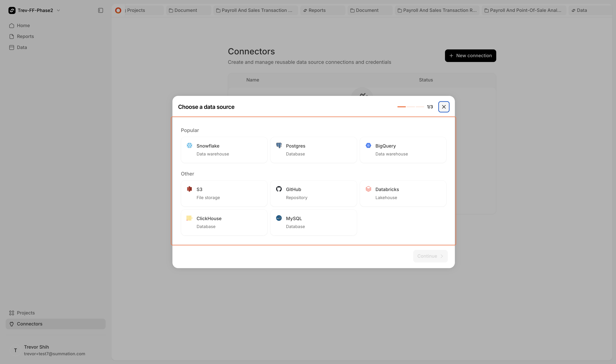Click the GitHub octocat icon
Screen dimensions: 616x364
click(x=279, y=189)
